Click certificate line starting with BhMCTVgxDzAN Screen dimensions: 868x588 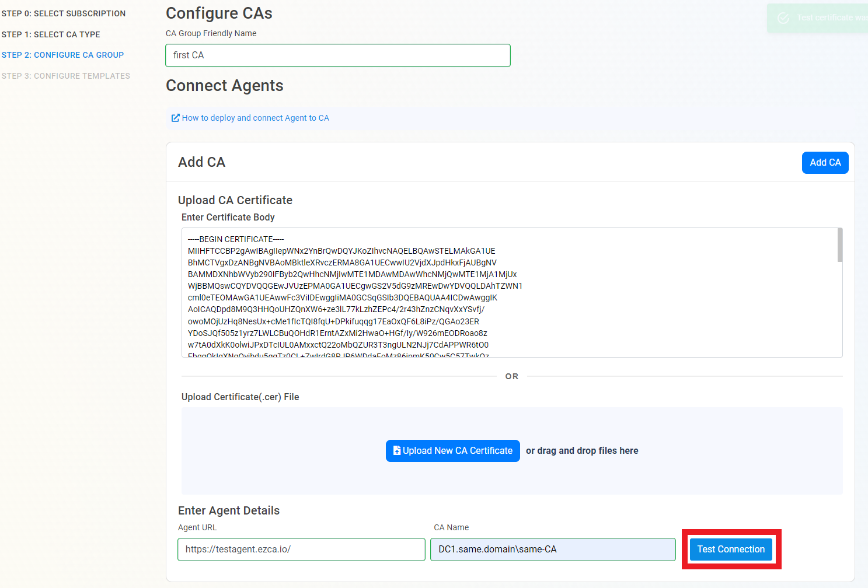(342, 262)
